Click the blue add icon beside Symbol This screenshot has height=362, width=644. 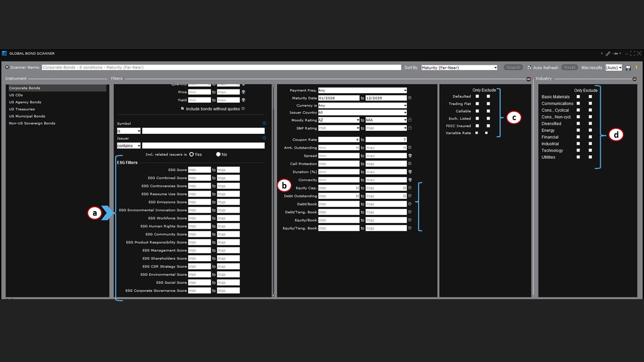pyautogui.click(x=264, y=123)
